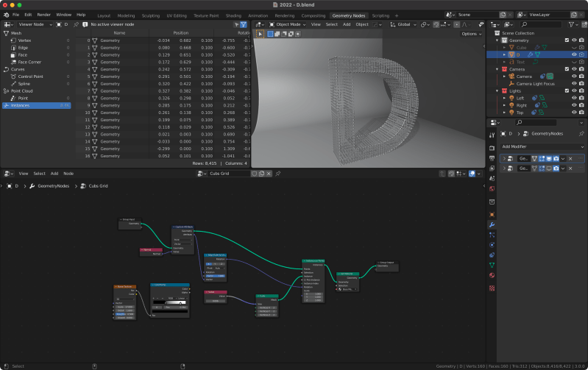Click the ColorRamp gradient bar in node editor
The width and height of the screenshot is (588, 370).
point(169,302)
